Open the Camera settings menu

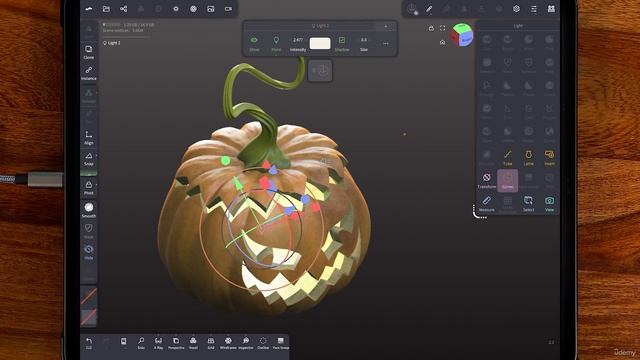pos(228,9)
